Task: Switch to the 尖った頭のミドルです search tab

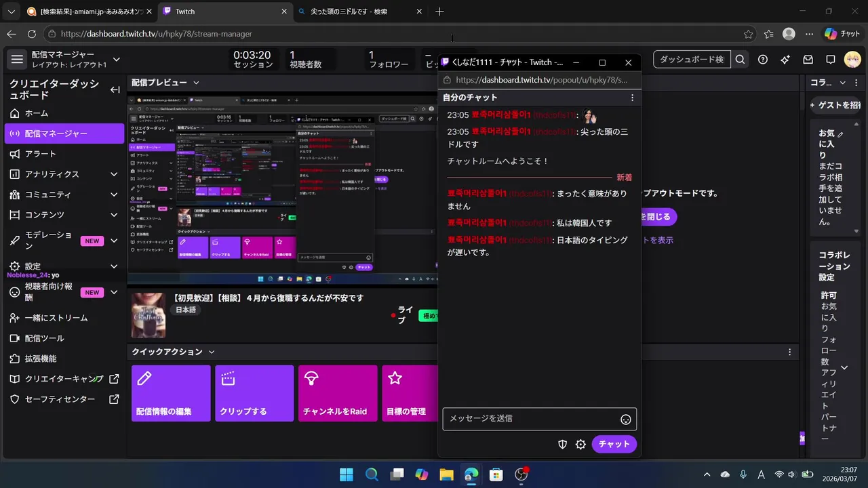Action: coord(359,12)
